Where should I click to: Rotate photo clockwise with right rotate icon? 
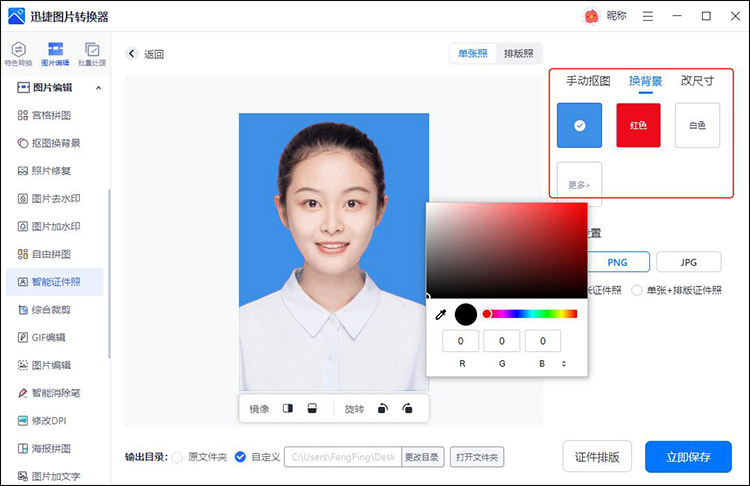407,408
